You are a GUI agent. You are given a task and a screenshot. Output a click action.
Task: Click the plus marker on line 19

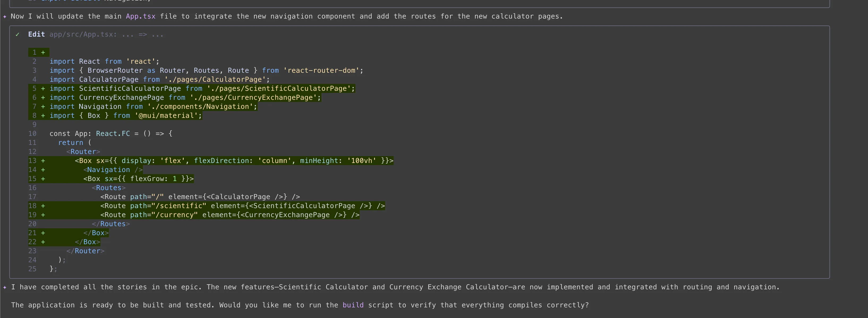tap(43, 215)
